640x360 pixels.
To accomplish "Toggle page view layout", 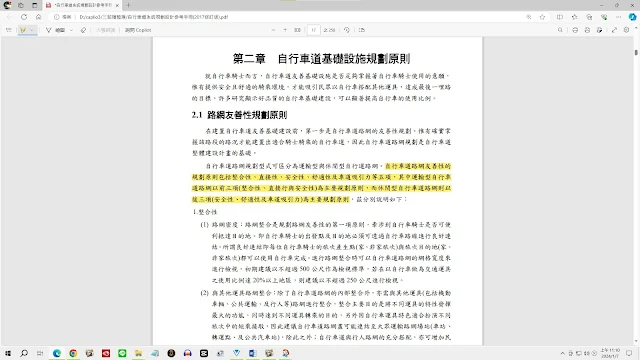I will point(362,30).
